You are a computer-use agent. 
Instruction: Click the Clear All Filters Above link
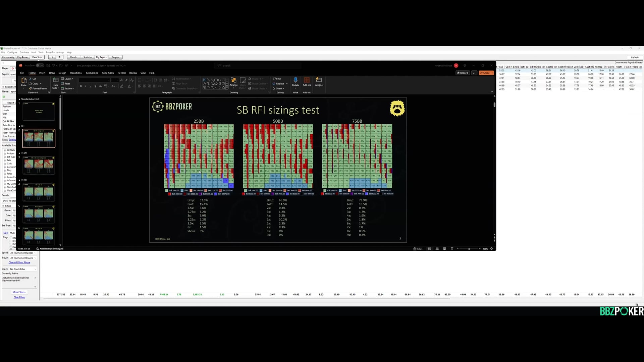pyautogui.click(x=19, y=262)
